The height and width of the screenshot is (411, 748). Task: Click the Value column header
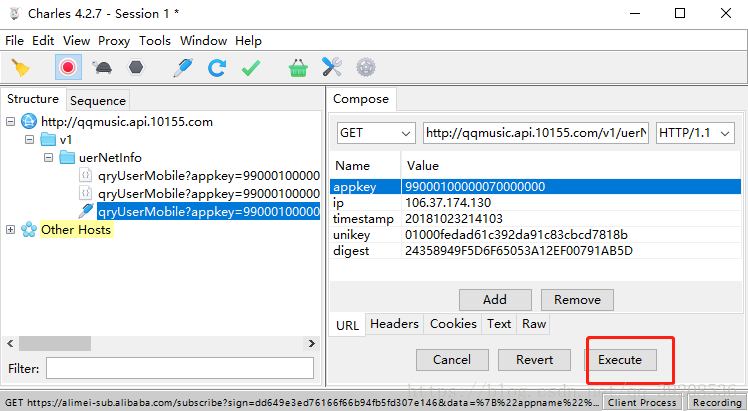[571, 165]
